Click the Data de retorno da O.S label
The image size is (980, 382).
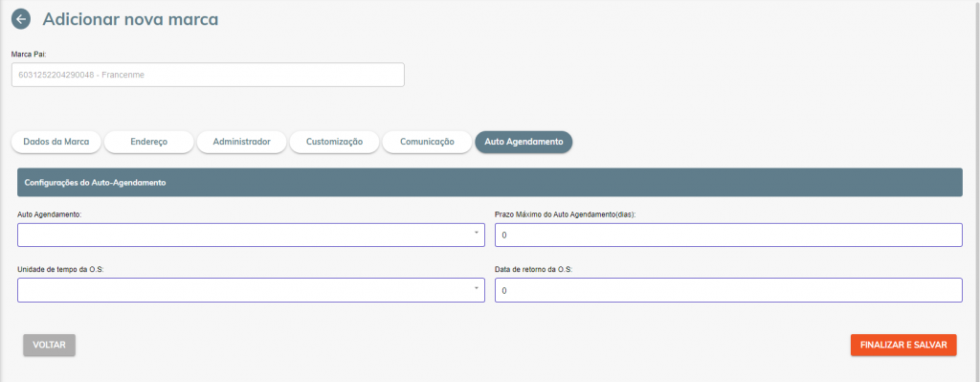pos(534,269)
